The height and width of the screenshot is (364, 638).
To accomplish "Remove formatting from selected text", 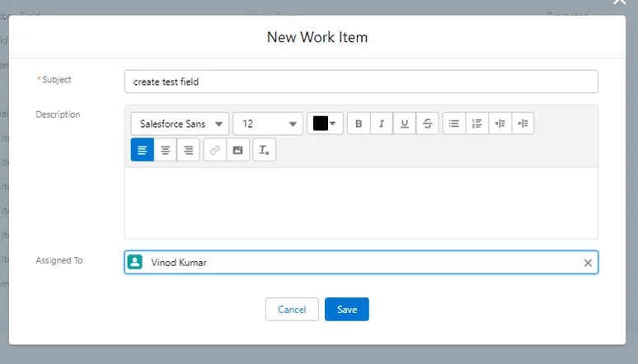I will click(264, 150).
